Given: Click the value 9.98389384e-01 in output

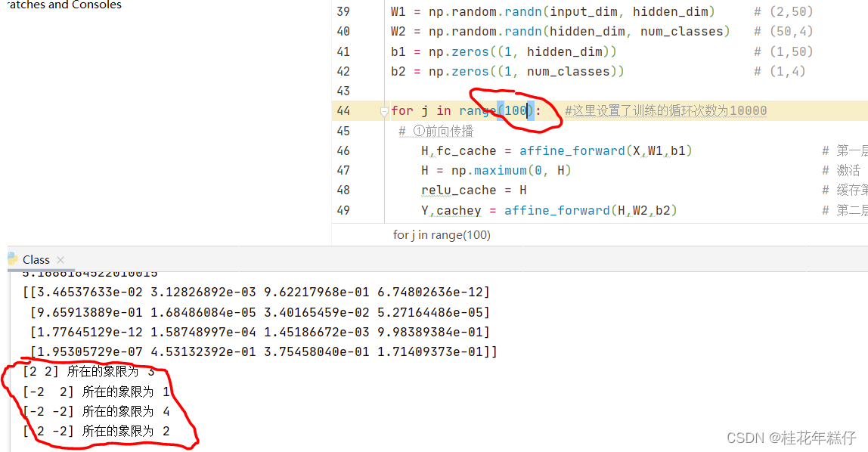Looking at the screenshot, I should [430, 332].
